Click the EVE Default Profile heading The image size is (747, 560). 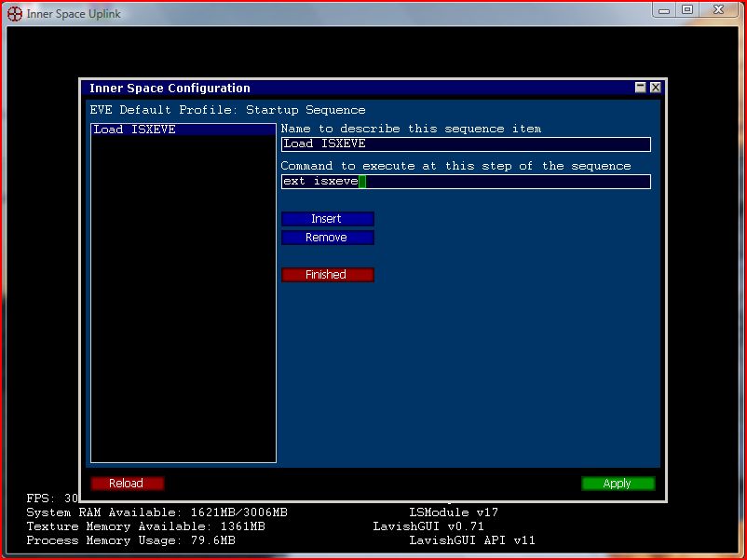pos(227,110)
